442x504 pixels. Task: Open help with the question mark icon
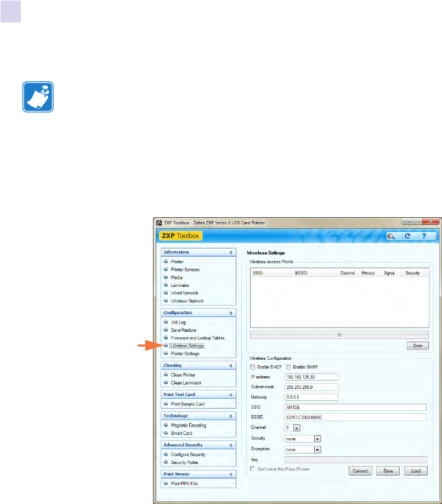click(424, 236)
